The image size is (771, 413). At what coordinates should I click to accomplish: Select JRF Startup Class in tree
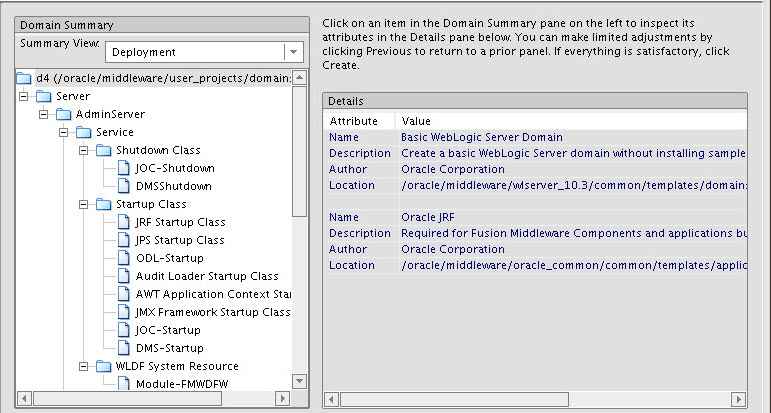pos(180,222)
